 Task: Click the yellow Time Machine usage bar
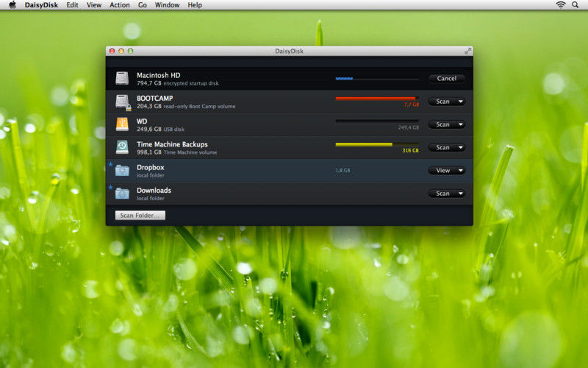tap(377, 144)
